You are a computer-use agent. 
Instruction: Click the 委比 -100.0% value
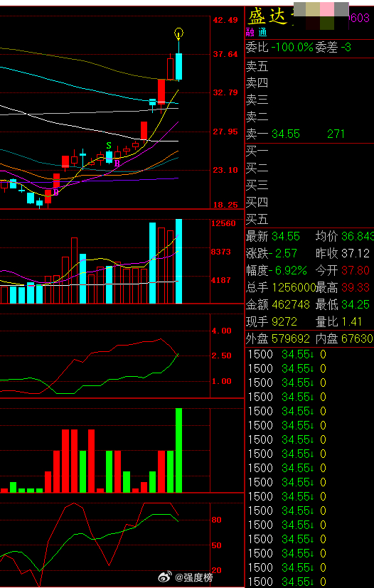point(292,47)
